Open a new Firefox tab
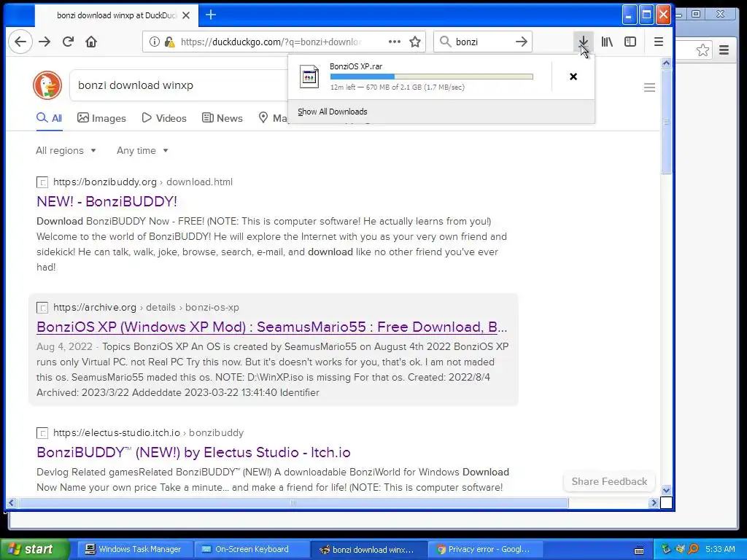 (211, 15)
